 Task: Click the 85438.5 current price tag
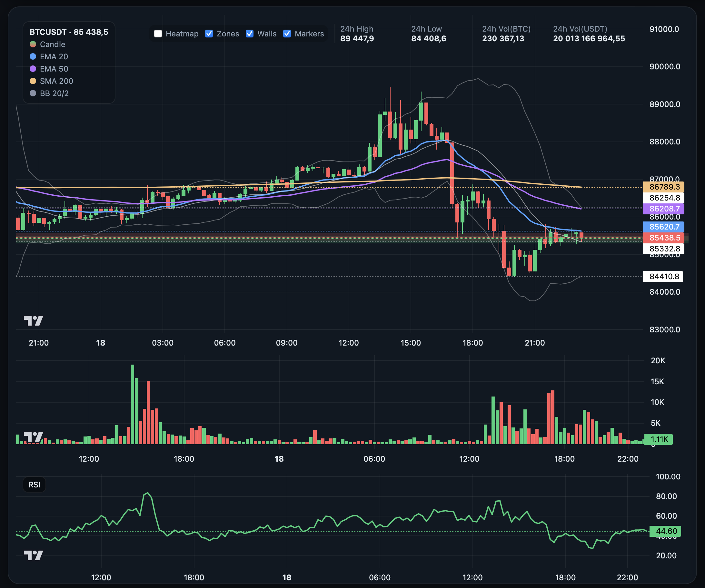click(x=663, y=238)
